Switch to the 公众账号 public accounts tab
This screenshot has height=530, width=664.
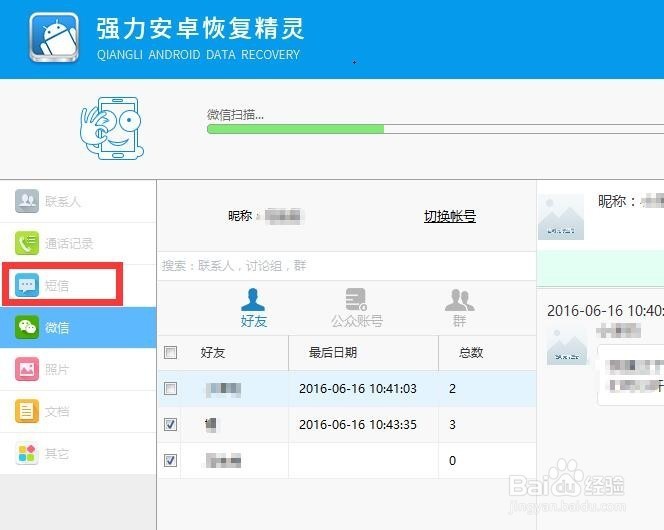pyautogui.click(x=357, y=308)
